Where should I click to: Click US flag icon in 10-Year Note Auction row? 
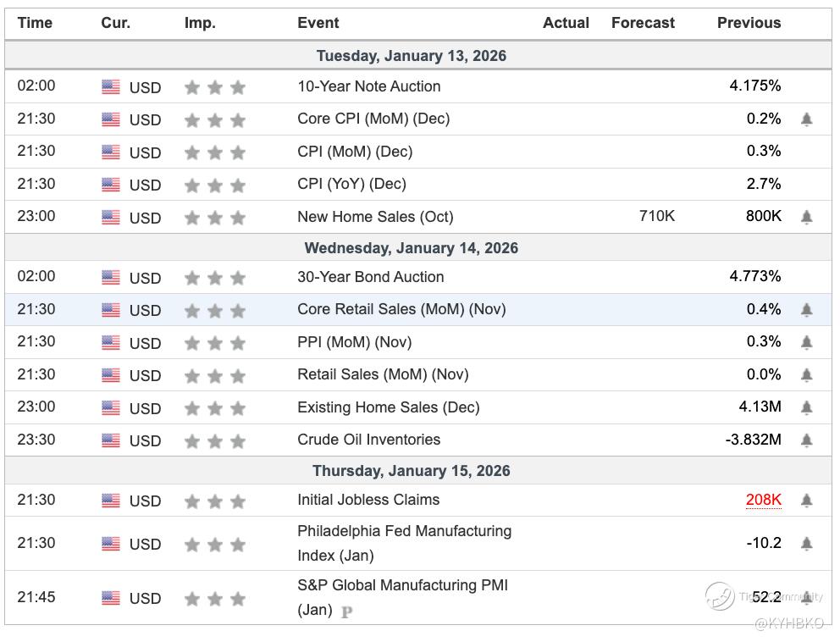click(111, 87)
